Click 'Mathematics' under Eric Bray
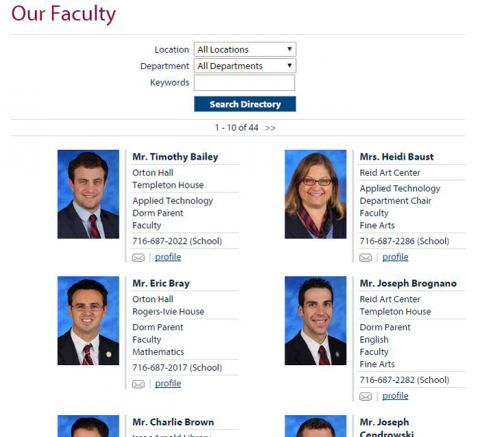Image resolution: width=480 pixels, height=437 pixels. coord(158,352)
